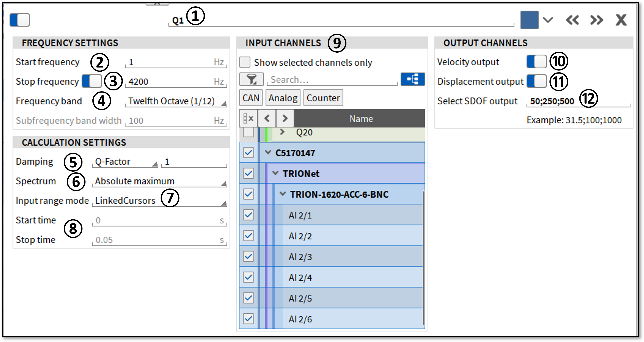Click the left arrow in channel list header
The image size is (644, 342).
[267, 118]
